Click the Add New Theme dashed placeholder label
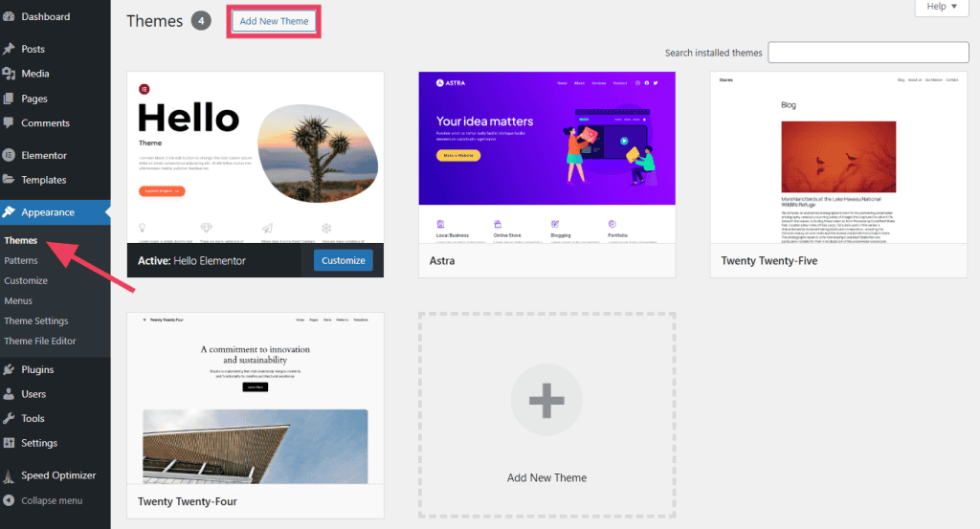Viewport: 980px width, 529px height. [546, 477]
